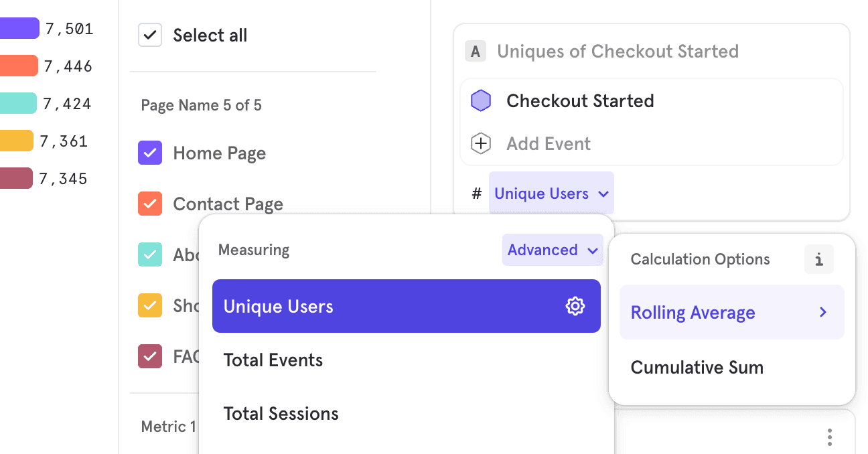Screen dimensions: 868x454
Task: Open the three-dot more options menu
Action: 829,437
